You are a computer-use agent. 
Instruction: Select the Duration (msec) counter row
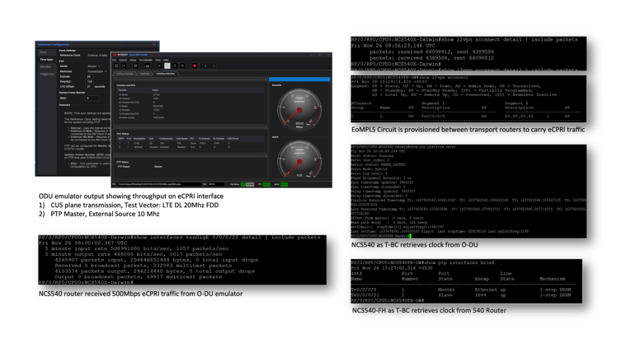click(x=190, y=117)
